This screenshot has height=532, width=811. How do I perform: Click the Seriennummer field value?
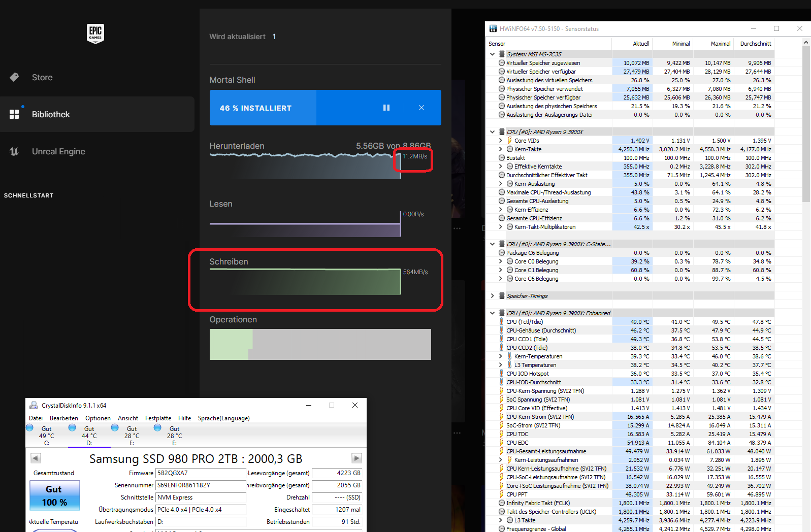pyautogui.click(x=201, y=485)
